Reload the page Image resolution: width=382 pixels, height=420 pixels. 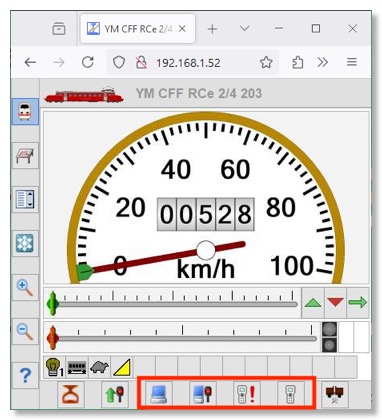(88, 62)
